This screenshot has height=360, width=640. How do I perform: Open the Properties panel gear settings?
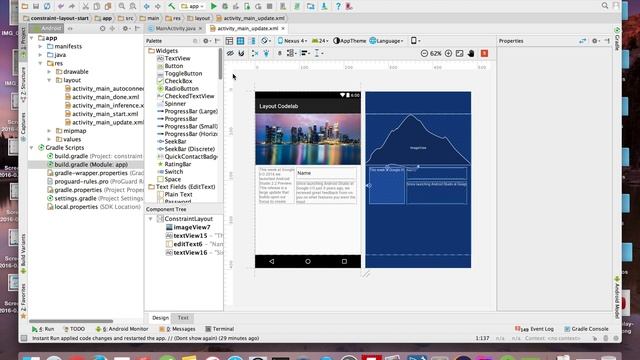pyautogui.click(x=595, y=41)
